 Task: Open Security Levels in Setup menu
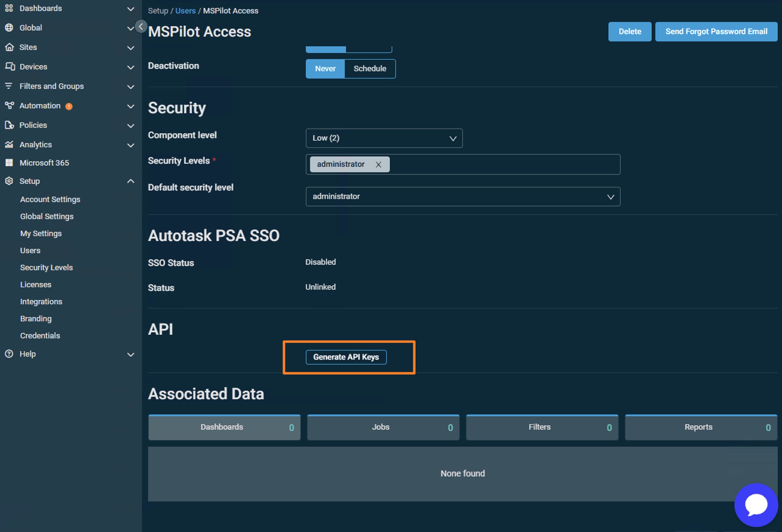click(46, 267)
